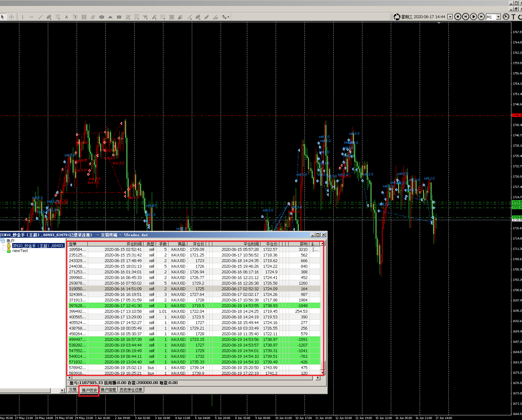This screenshot has height=420, width=522.
Task: Select the trendline drawing tool
Action: [x=40, y=17]
